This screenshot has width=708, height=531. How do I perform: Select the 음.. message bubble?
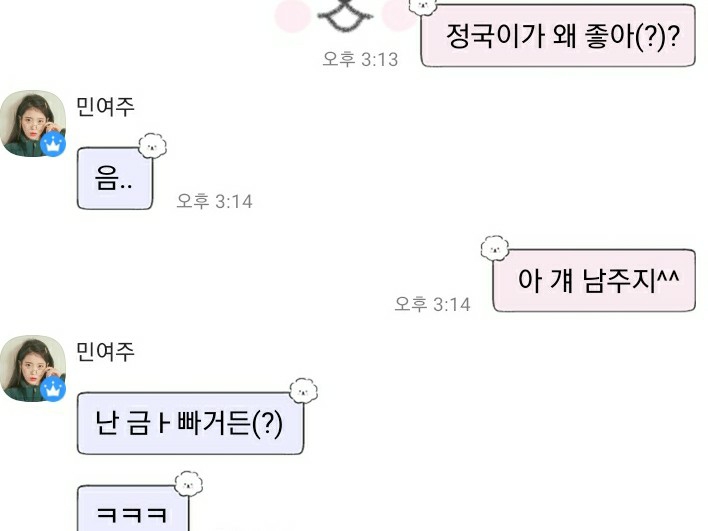point(115,178)
